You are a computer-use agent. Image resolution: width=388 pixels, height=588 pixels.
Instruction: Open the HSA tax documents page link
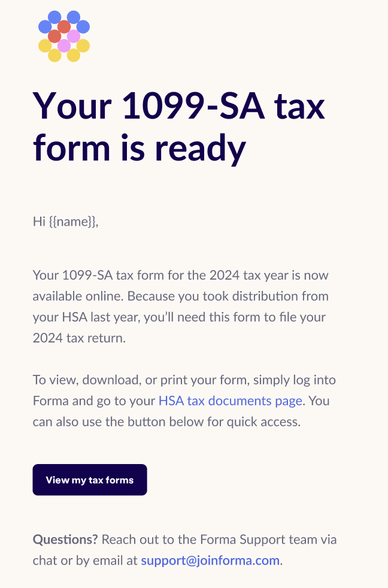(230, 401)
